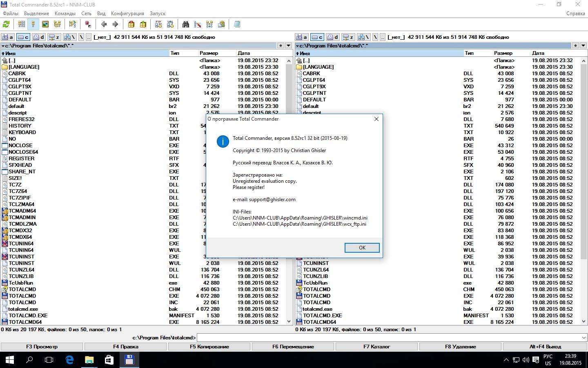The width and height of the screenshot is (588, 368).
Task: Click F6 Перемещение button
Action: coord(293,346)
